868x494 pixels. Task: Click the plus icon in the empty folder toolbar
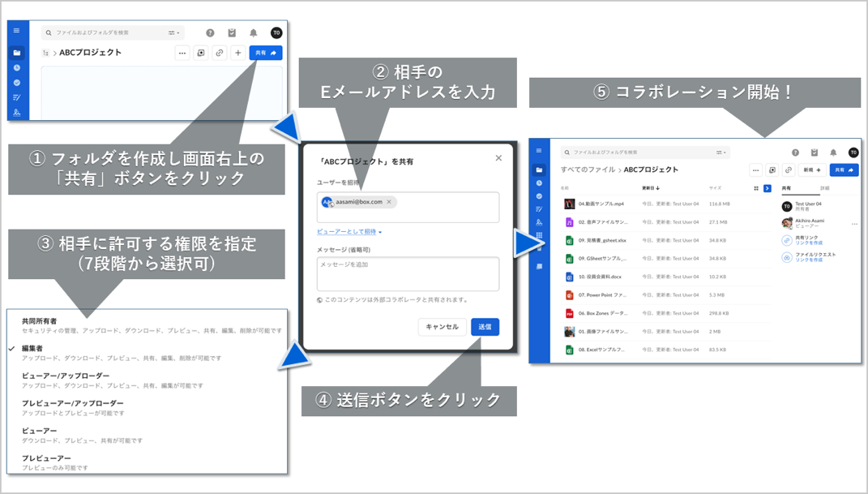(237, 53)
